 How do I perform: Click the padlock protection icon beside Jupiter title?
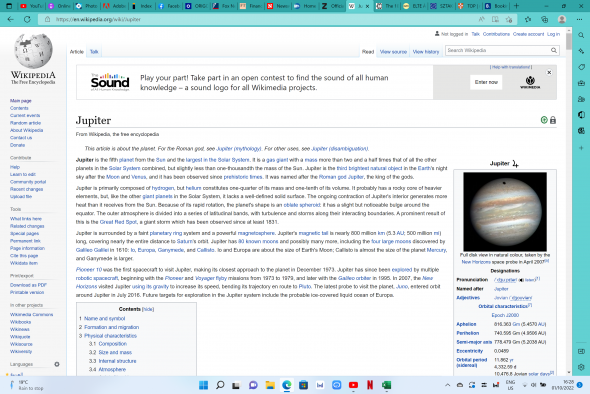click(553, 120)
